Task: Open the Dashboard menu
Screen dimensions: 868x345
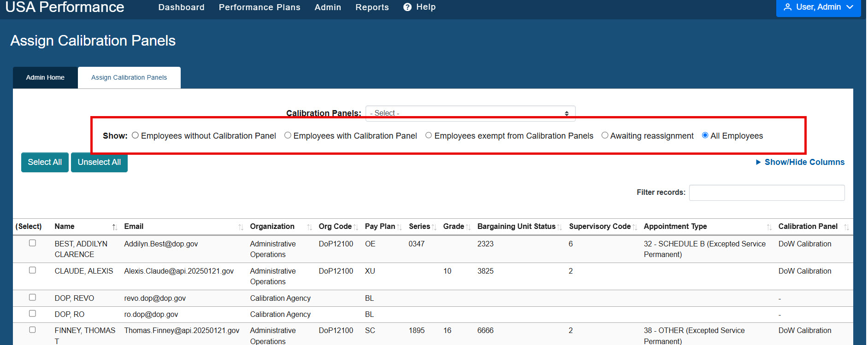Action: click(181, 7)
